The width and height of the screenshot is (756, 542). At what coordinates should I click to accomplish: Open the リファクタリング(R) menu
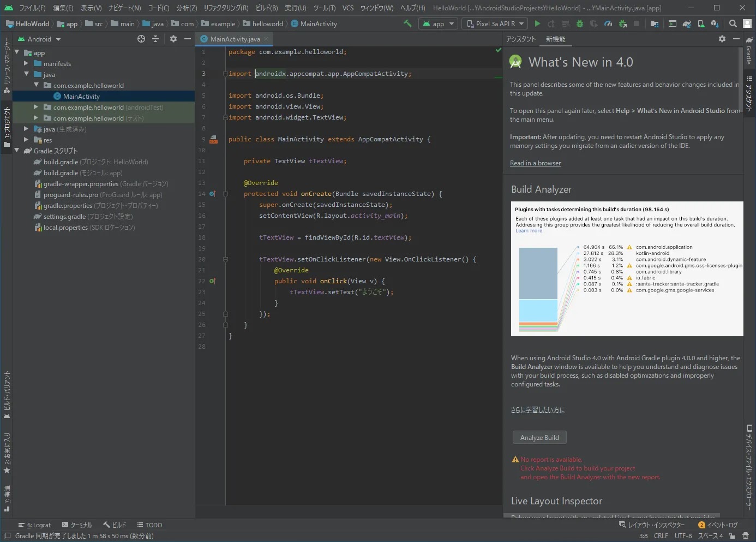tap(226, 8)
